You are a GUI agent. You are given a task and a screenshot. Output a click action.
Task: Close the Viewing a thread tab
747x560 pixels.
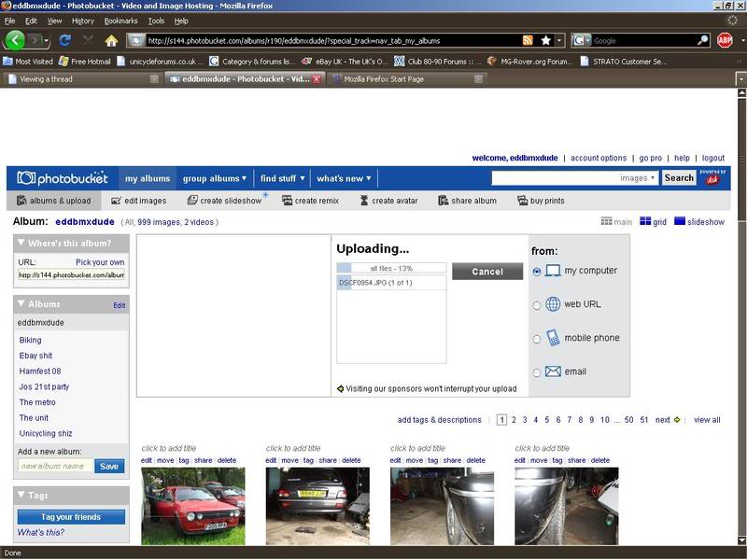coord(154,79)
